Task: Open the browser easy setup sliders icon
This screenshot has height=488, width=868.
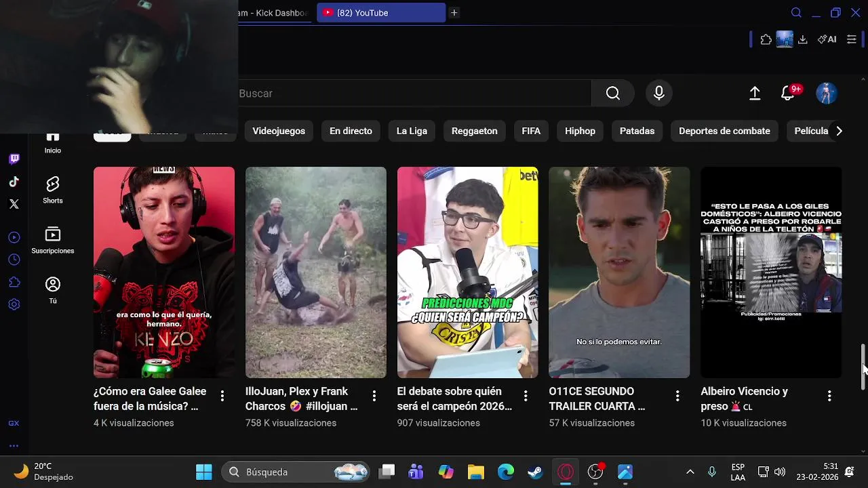Action: click(x=852, y=39)
